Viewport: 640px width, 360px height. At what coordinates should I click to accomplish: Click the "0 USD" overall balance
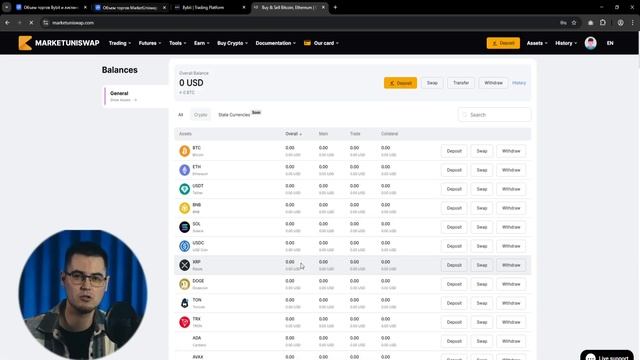pos(191,83)
